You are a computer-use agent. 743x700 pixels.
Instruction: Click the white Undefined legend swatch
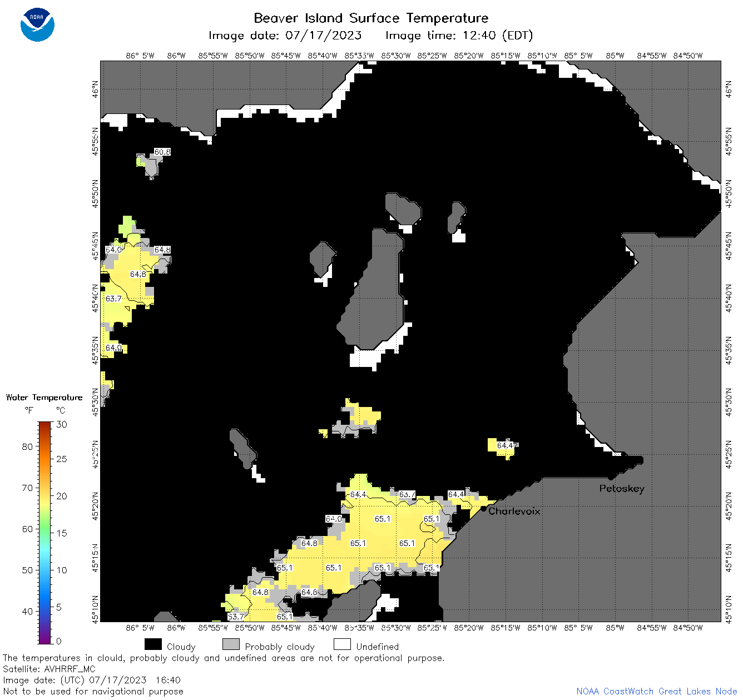pos(342,644)
